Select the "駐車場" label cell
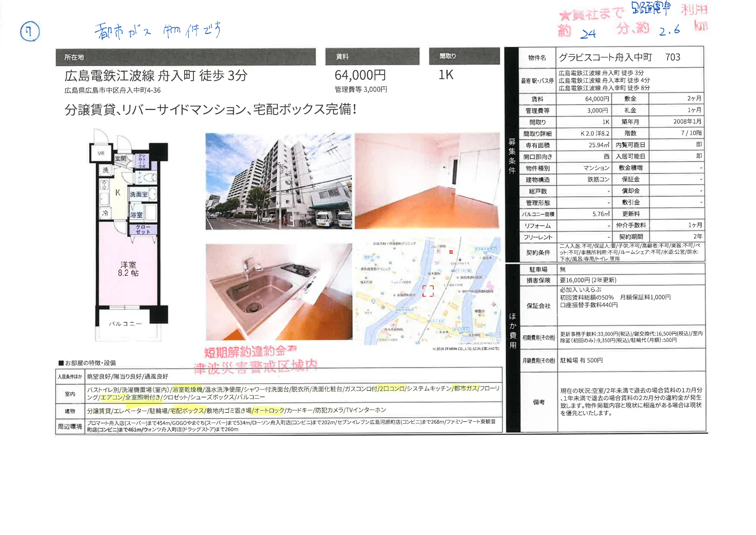Screen dimensions: 756x535 (538, 270)
